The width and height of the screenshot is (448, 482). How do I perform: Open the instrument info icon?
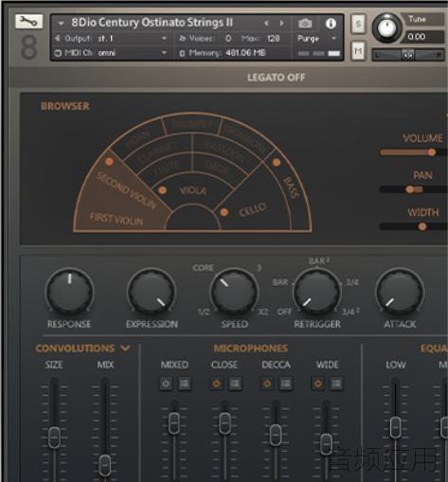331,23
